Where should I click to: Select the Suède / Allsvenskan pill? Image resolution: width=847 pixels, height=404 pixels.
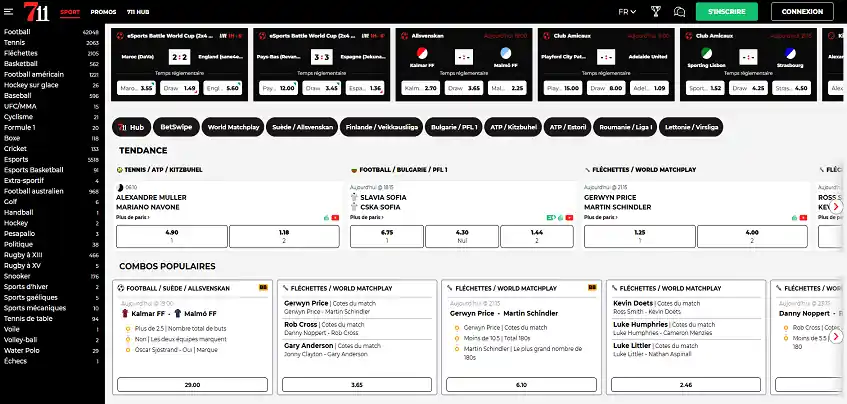[301, 127]
